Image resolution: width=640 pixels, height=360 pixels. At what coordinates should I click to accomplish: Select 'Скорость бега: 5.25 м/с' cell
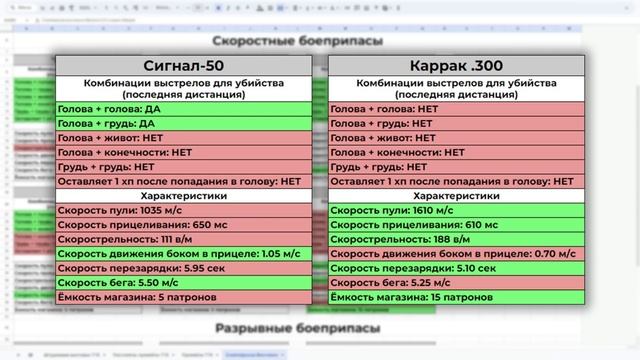[456, 283]
